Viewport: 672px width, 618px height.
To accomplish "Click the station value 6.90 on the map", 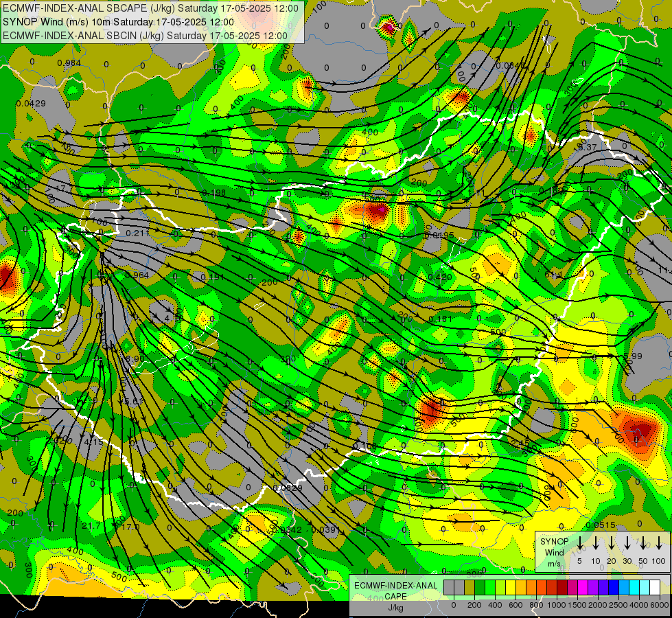I will pos(135,358).
